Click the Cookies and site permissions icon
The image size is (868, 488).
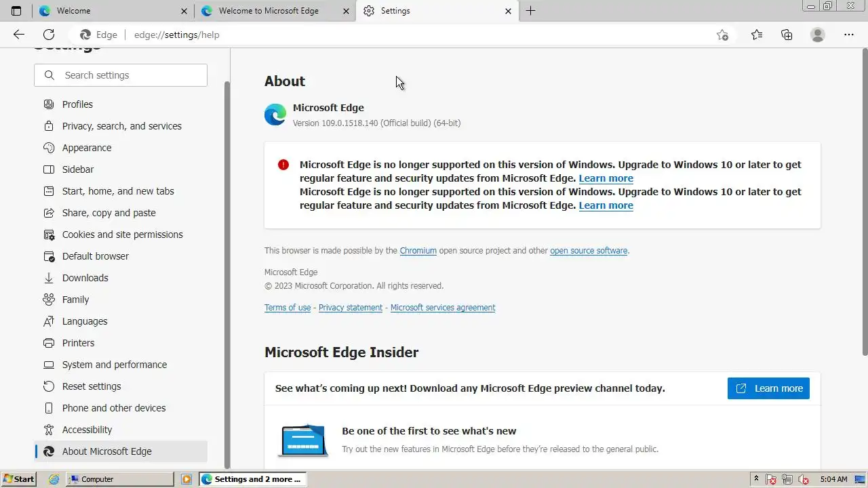pyautogui.click(x=49, y=235)
